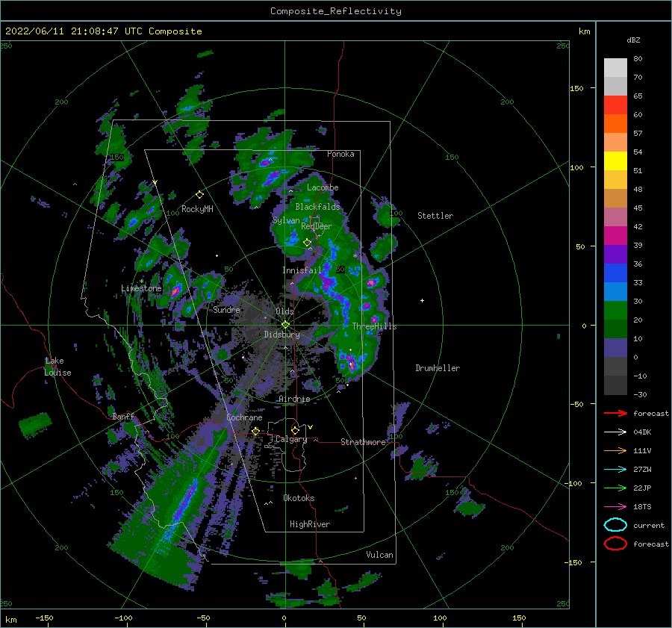Select the cyan 27ZW arrow icon
Viewport: 672px width, 628px height.
(x=615, y=470)
